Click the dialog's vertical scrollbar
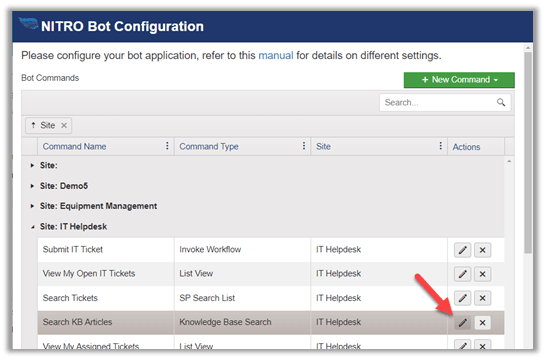 coord(528,153)
